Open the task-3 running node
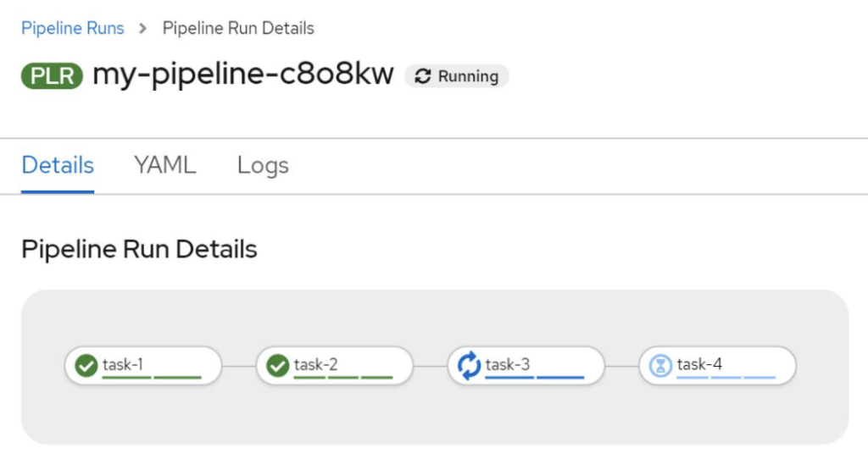The height and width of the screenshot is (459, 868). click(x=526, y=366)
